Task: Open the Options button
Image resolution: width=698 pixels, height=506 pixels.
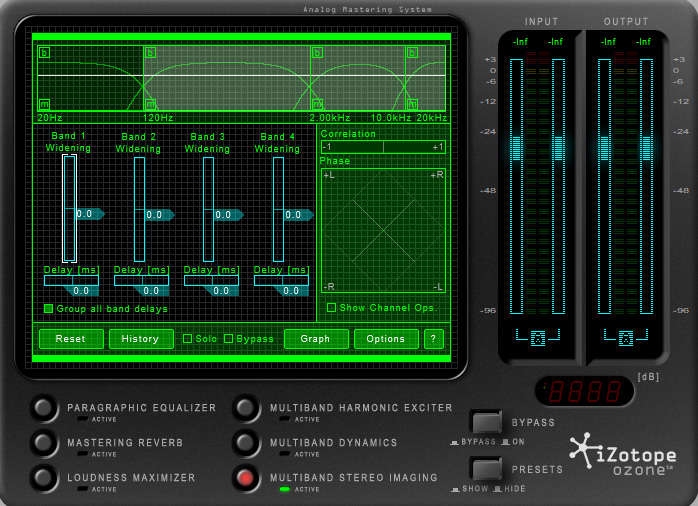Action: pos(386,339)
